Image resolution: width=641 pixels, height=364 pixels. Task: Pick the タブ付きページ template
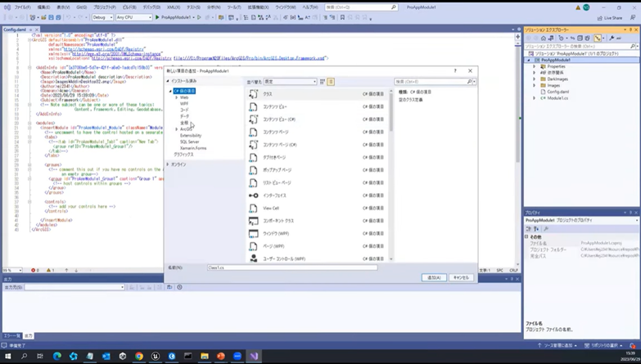pyautogui.click(x=318, y=157)
